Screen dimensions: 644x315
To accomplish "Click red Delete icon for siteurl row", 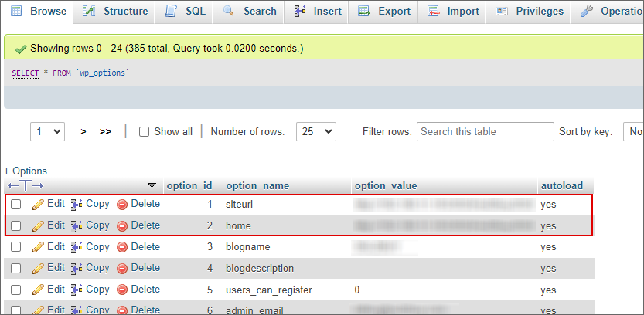I will [122, 205].
